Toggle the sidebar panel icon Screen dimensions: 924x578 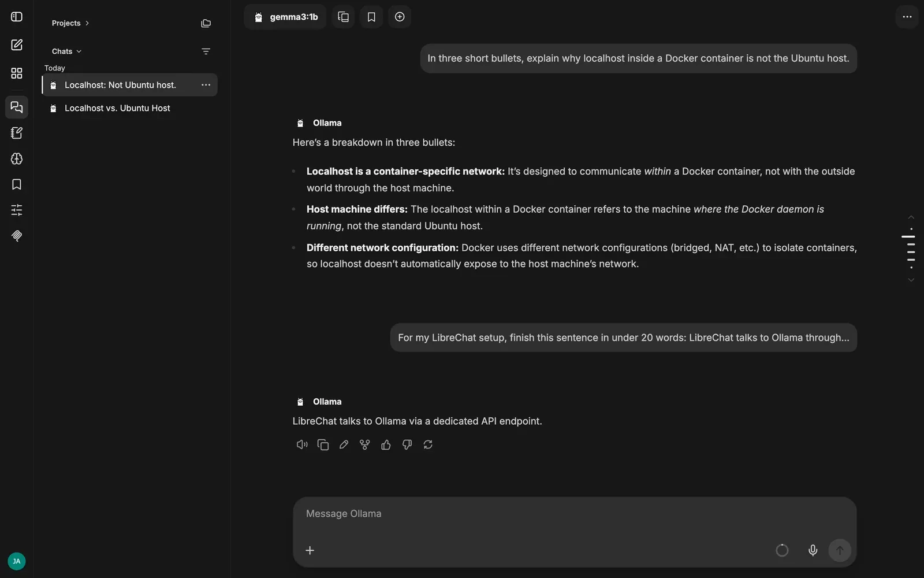pos(17,17)
